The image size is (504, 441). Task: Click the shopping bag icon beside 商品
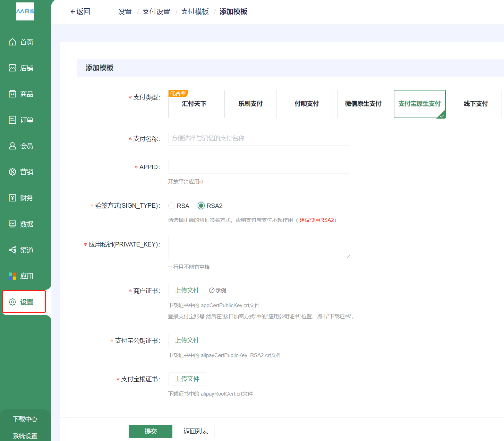tap(12, 94)
